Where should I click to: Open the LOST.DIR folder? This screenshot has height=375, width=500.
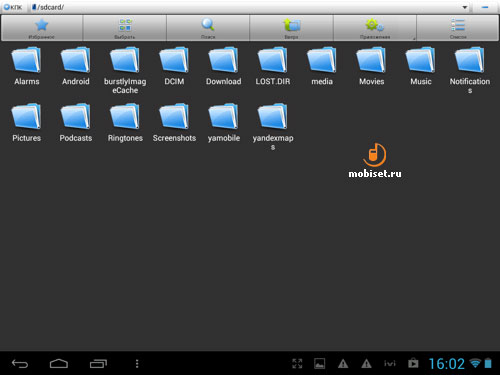pos(273,66)
